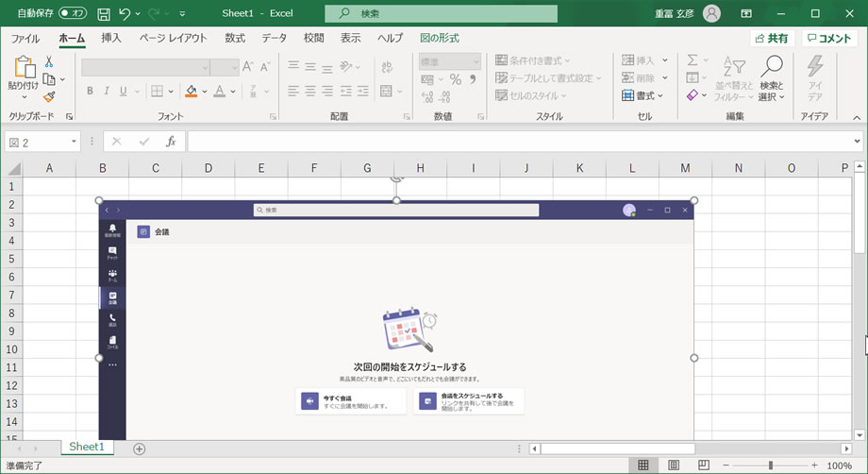Image resolution: width=868 pixels, height=474 pixels.
Task: Add a new sheet with plus icon
Action: tap(140, 449)
